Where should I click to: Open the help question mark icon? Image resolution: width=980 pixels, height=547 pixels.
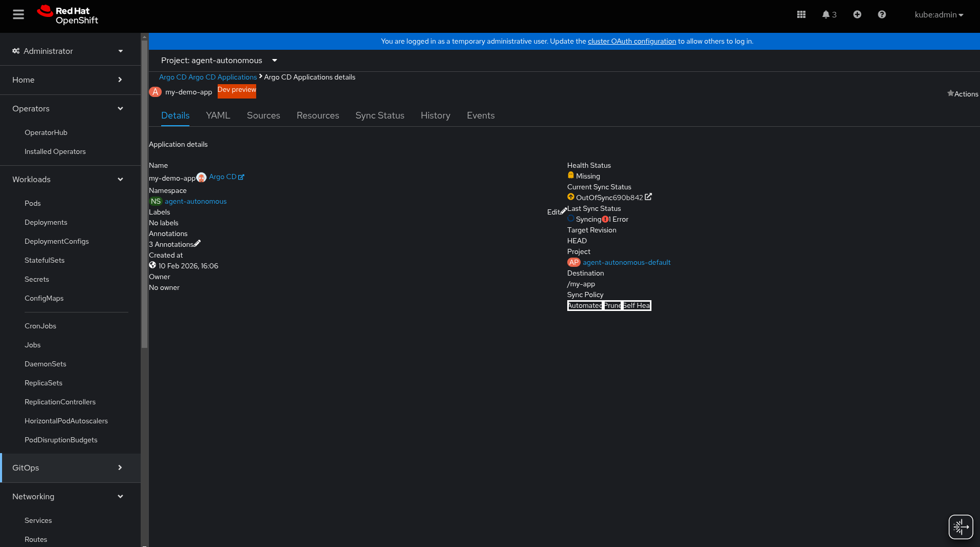(x=881, y=14)
